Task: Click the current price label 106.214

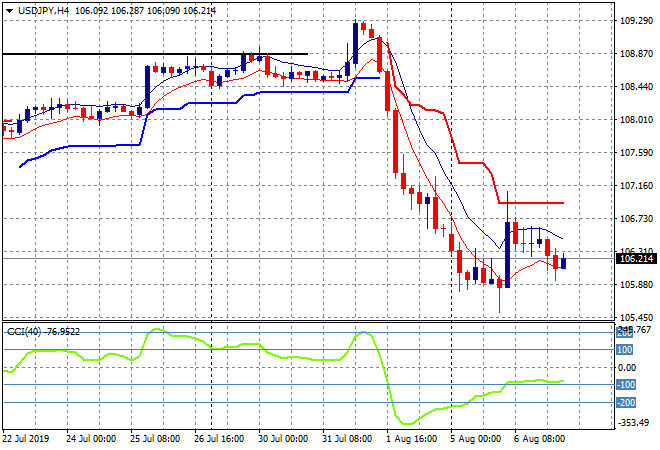Action: [x=637, y=258]
